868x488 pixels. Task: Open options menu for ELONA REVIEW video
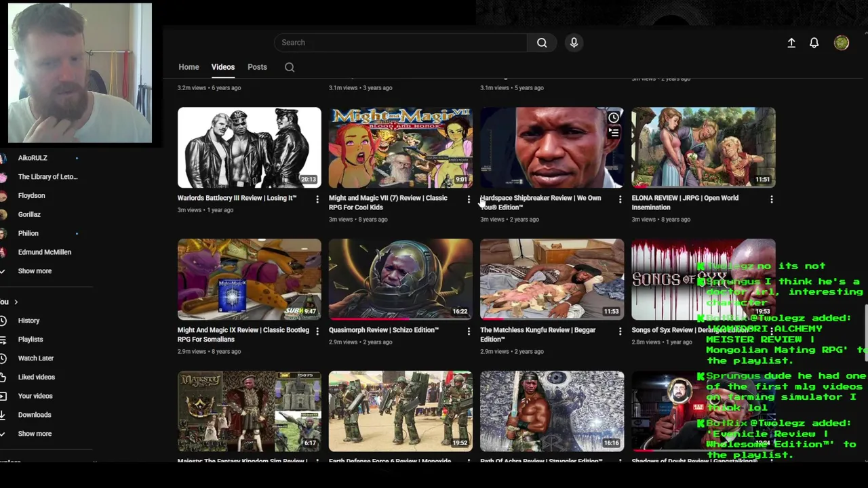click(771, 199)
